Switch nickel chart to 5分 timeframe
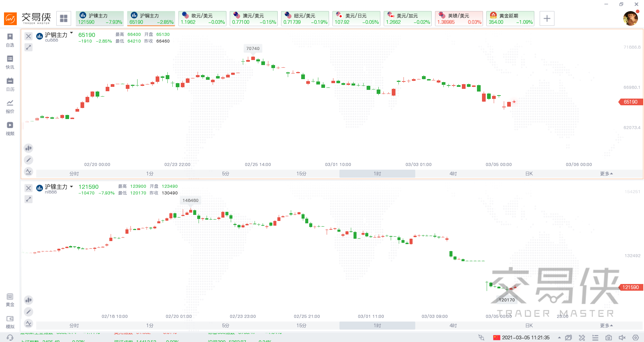Screen dimensions: 644x342 (226, 326)
